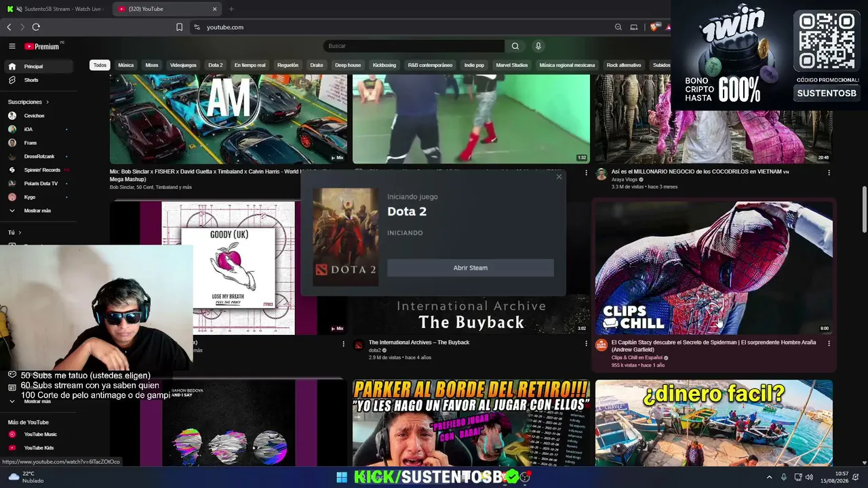Go back using the browser back arrow
868x488 pixels.
tap(9, 27)
